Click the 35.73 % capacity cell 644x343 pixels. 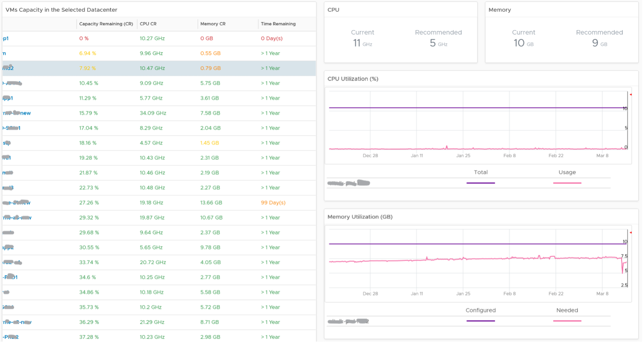pyautogui.click(x=89, y=307)
